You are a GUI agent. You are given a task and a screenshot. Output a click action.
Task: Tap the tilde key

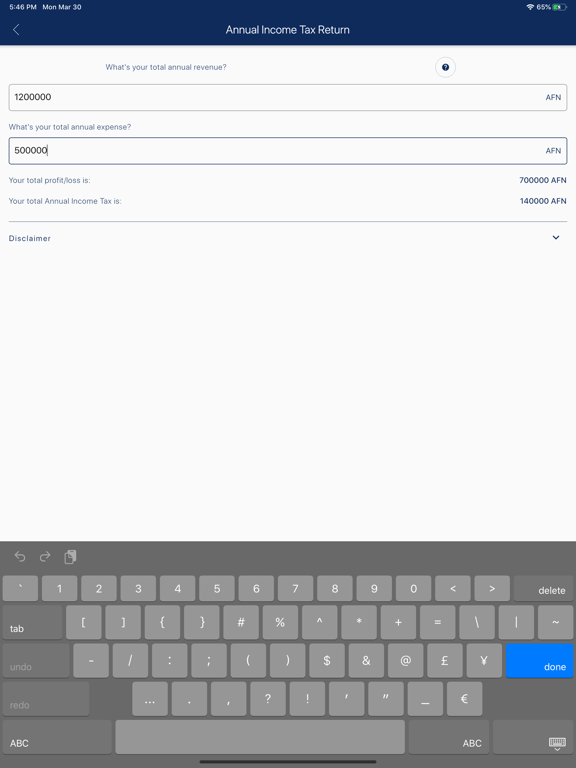555,622
